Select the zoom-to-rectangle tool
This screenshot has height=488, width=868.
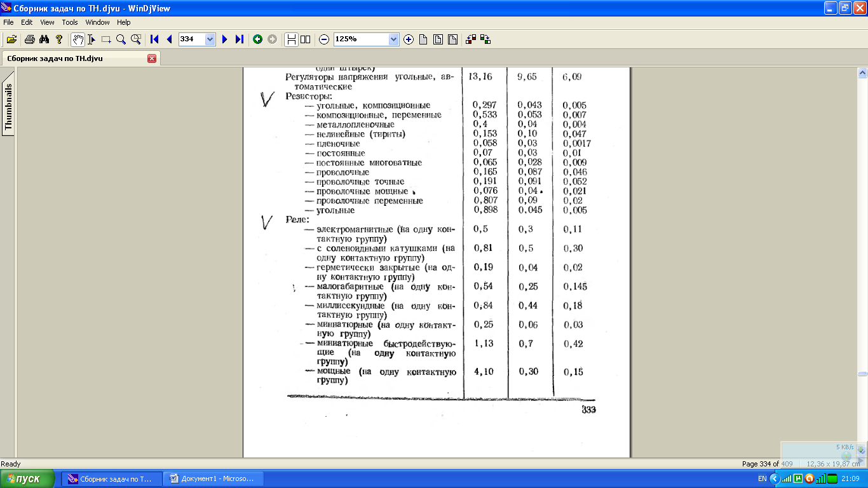pyautogui.click(x=136, y=39)
